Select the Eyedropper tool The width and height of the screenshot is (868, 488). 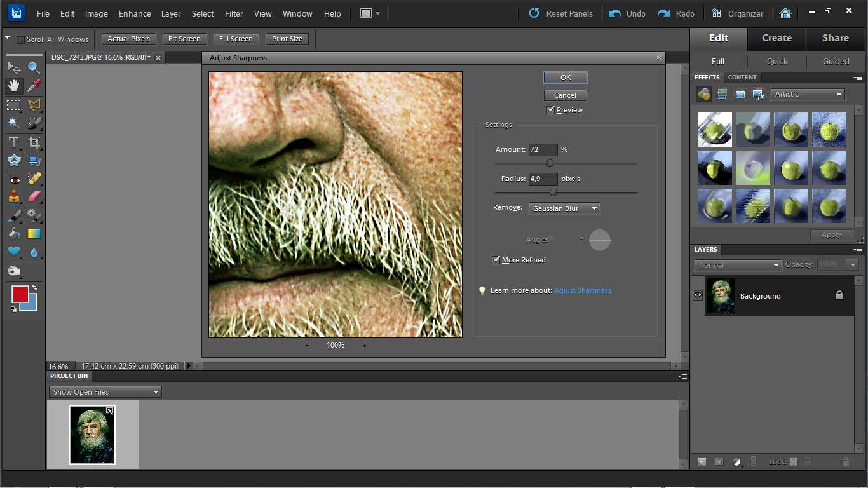[x=34, y=86]
